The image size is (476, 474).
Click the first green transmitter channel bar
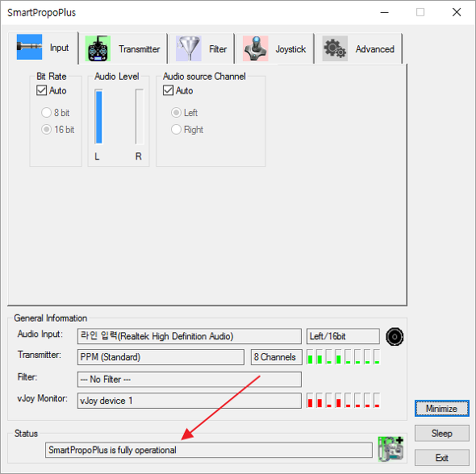310,356
